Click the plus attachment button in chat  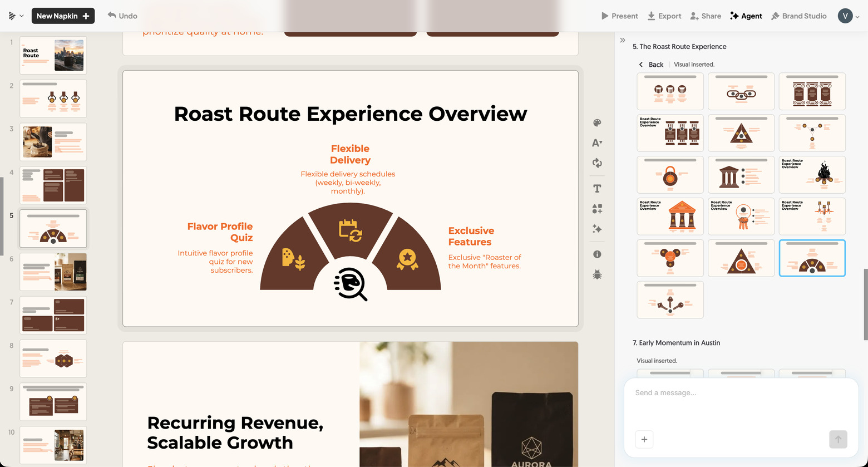[x=644, y=439]
